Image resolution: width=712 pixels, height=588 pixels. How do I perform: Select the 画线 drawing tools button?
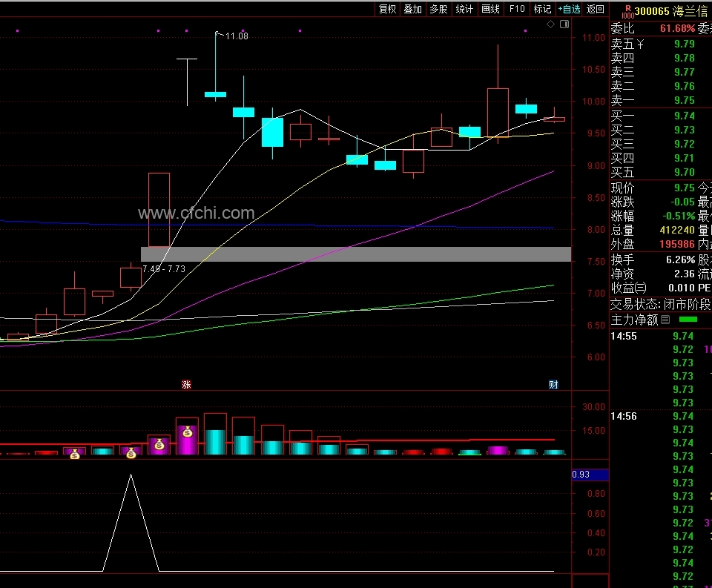(x=490, y=9)
